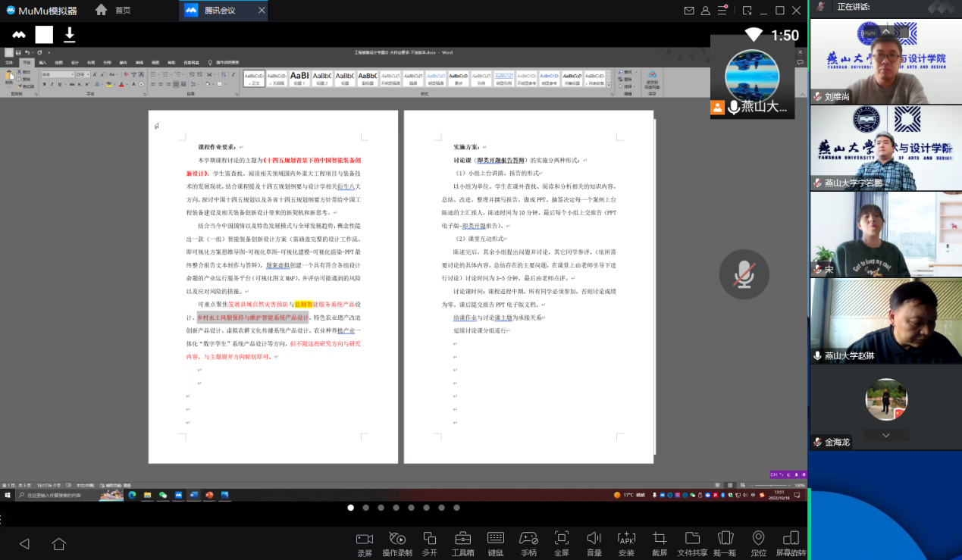Select 刘维尚 participant video thumbnail
This screenshot has width=962, height=560.
click(x=884, y=62)
